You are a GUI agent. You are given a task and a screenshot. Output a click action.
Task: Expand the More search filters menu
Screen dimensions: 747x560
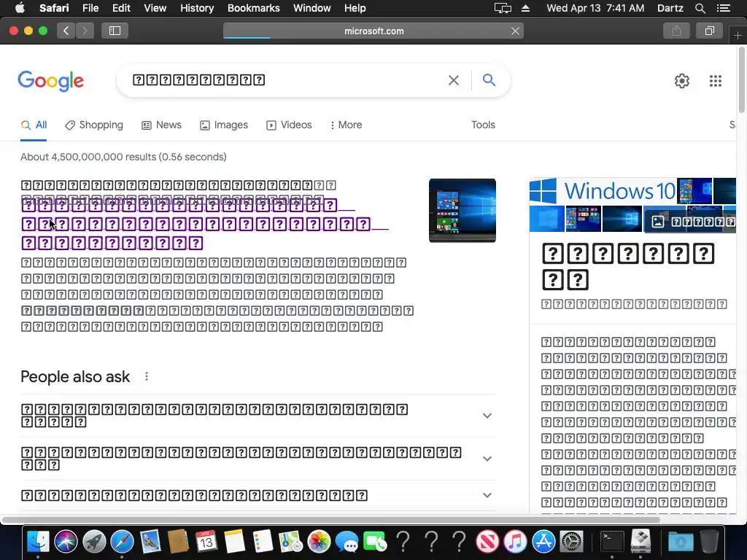pos(347,125)
